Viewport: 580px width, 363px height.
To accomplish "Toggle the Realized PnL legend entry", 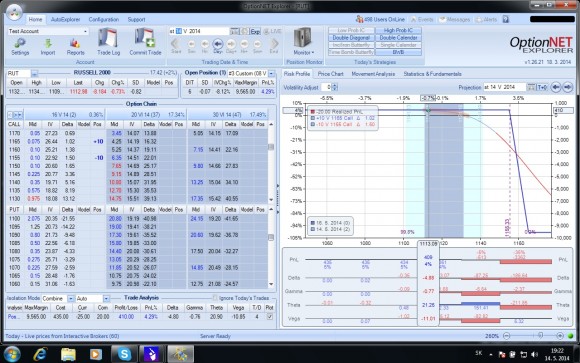I will [313, 111].
